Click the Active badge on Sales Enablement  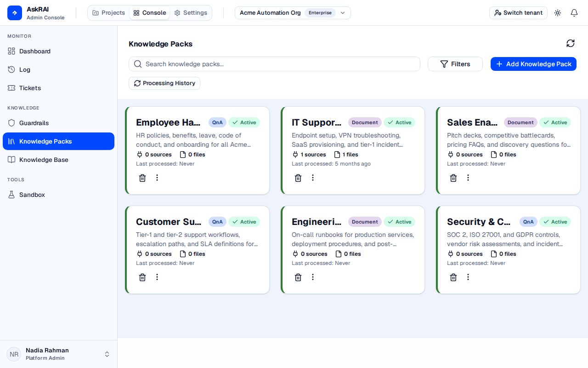pyautogui.click(x=555, y=122)
